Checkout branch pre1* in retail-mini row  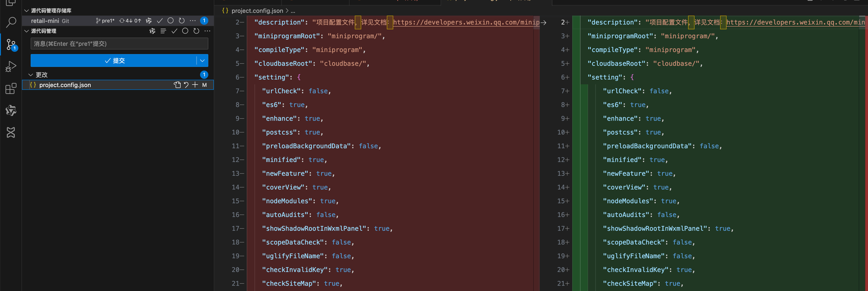pyautogui.click(x=105, y=21)
